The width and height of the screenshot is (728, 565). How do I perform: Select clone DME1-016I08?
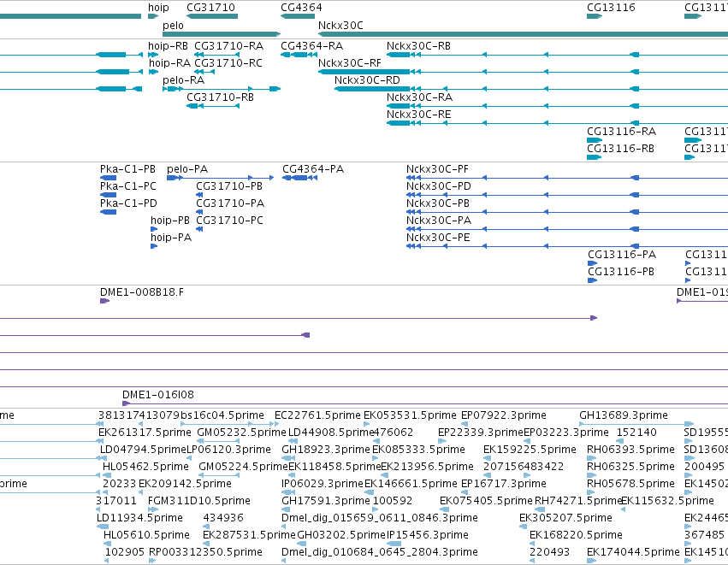[158, 395]
